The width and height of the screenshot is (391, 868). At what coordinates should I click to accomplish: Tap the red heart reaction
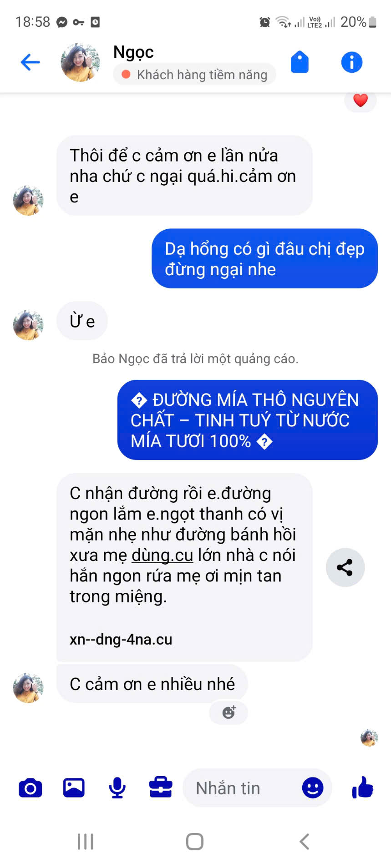[361, 100]
